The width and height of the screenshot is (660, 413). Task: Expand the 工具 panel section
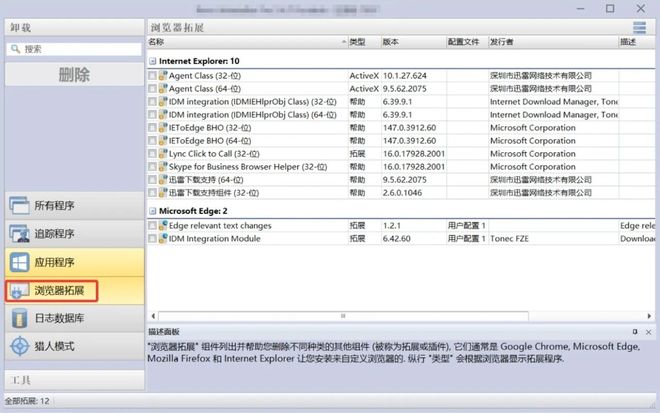click(x=74, y=380)
